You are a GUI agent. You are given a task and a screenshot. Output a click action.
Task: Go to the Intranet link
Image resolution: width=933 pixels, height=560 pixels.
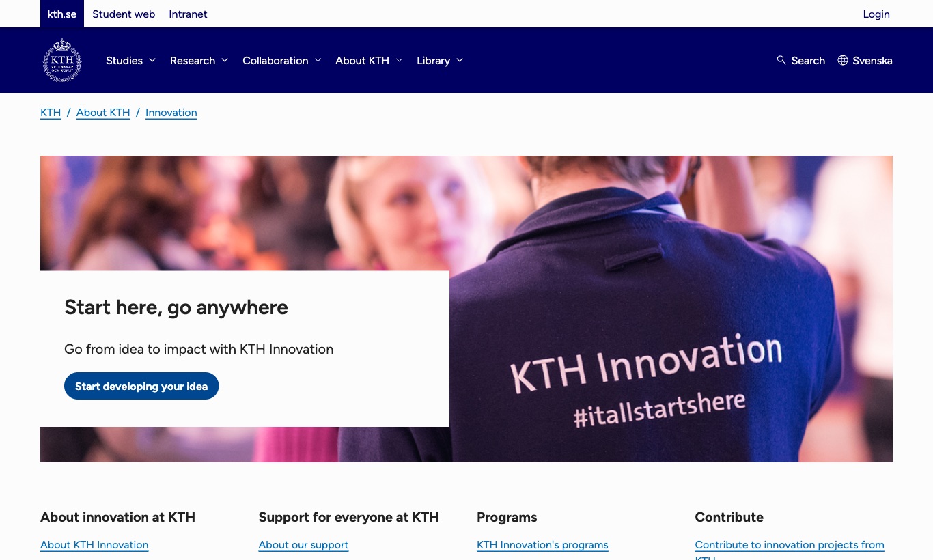[x=188, y=14]
